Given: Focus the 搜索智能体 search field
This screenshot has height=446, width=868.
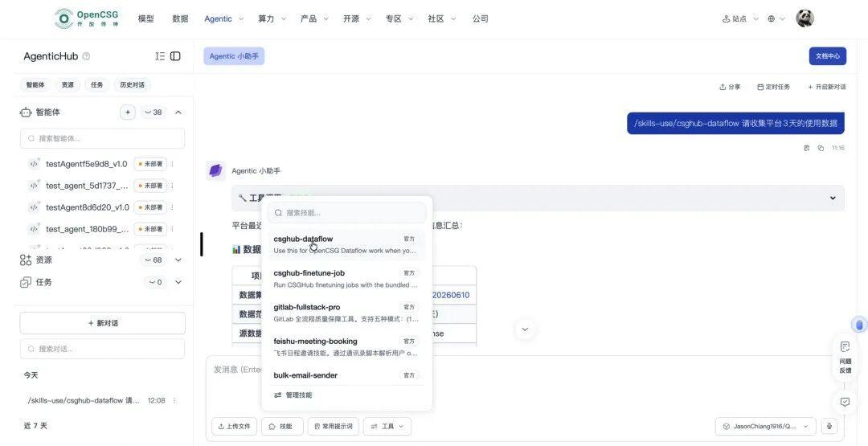Looking at the screenshot, I should click(x=102, y=138).
